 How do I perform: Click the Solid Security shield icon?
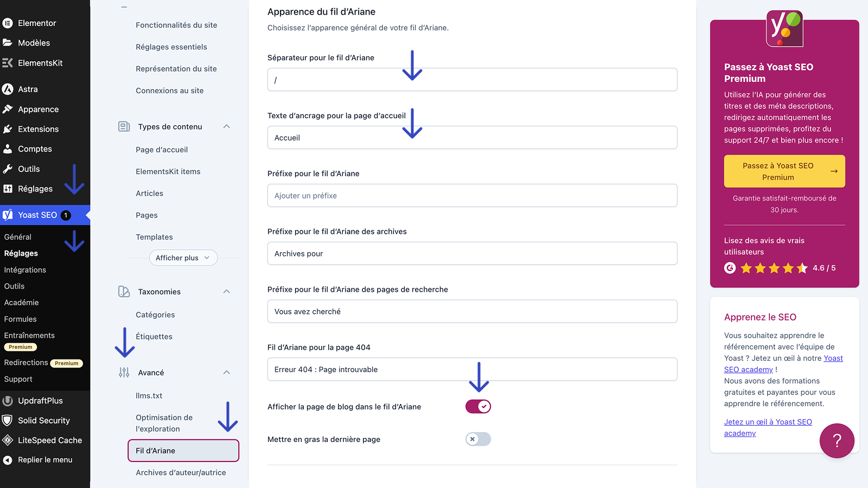pyautogui.click(x=8, y=421)
